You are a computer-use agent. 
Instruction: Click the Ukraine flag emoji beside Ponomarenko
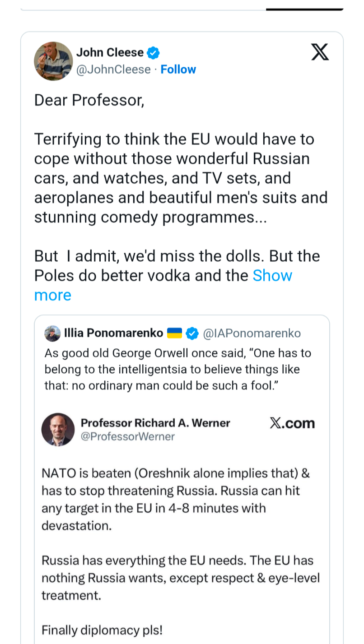pos(174,334)
